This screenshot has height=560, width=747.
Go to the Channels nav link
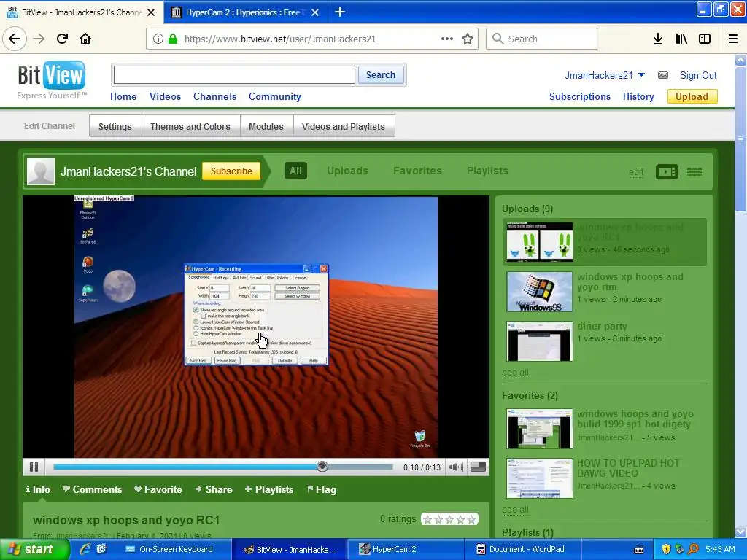215,97
